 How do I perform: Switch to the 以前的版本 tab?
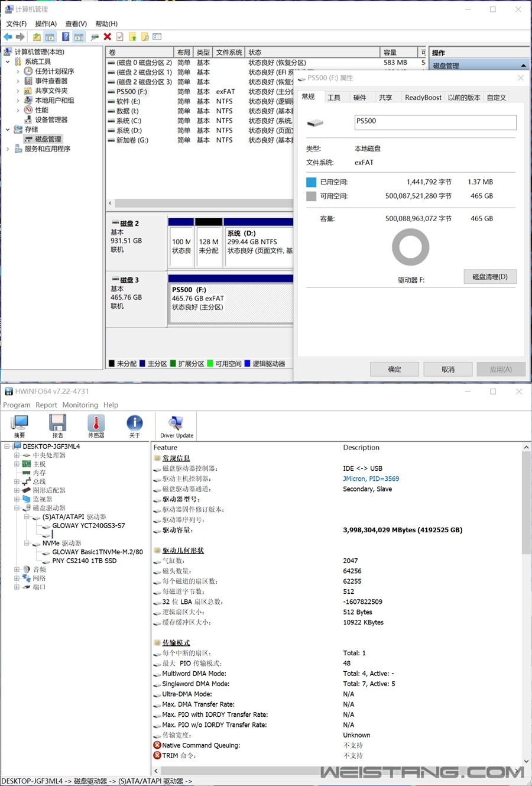(x=464, y=98)
